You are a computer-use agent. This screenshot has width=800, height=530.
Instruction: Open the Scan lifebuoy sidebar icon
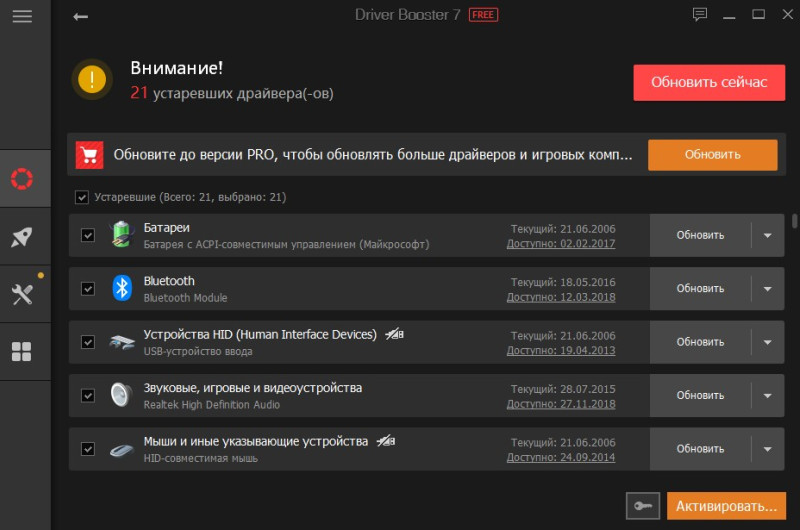coord(22,179)
